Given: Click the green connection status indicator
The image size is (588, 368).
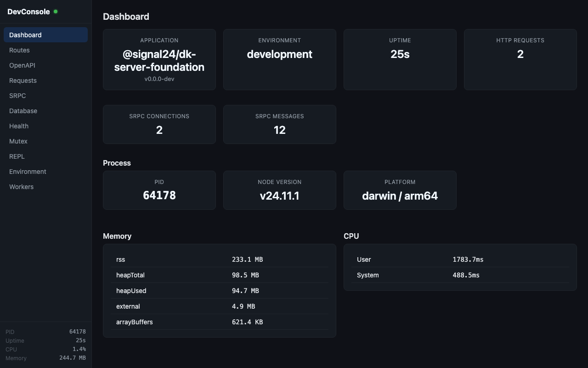Looking at the screenshot, I should tap(56, 11).
